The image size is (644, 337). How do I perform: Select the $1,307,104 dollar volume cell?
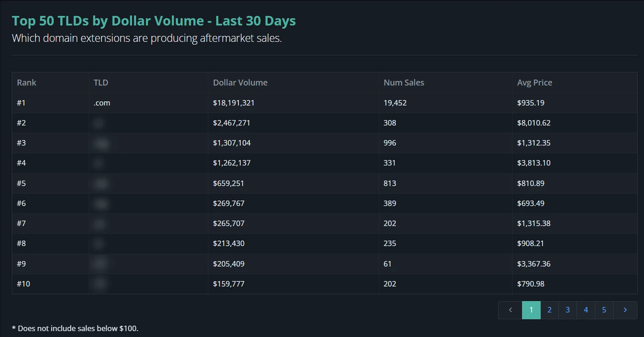293,143
